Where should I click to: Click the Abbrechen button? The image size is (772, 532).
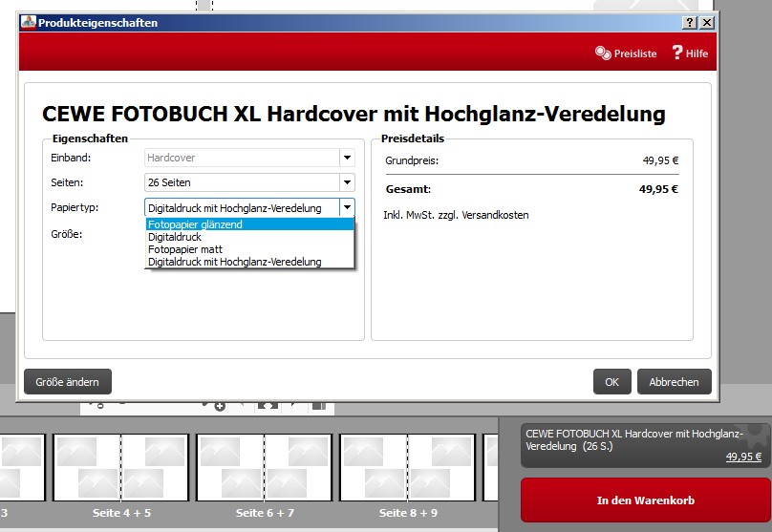tap(674, 382)
